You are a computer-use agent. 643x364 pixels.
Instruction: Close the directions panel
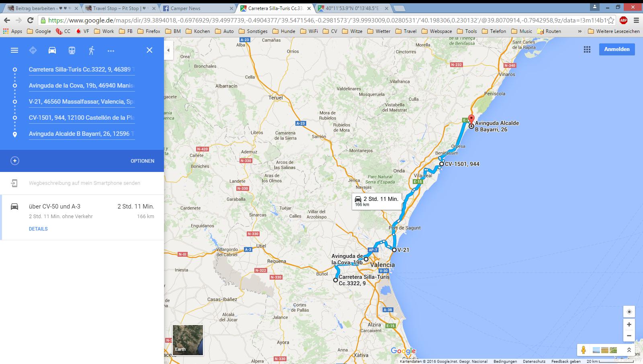tap(149, 50)
